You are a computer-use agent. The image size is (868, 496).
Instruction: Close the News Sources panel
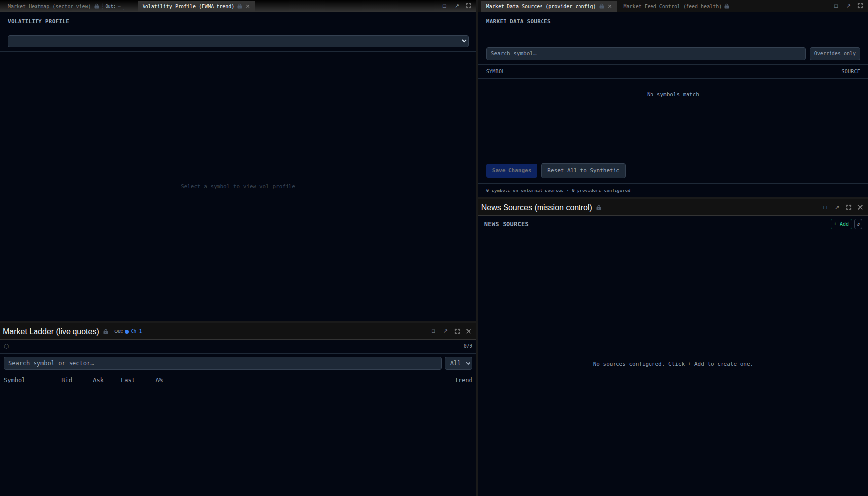pos(860,208)
